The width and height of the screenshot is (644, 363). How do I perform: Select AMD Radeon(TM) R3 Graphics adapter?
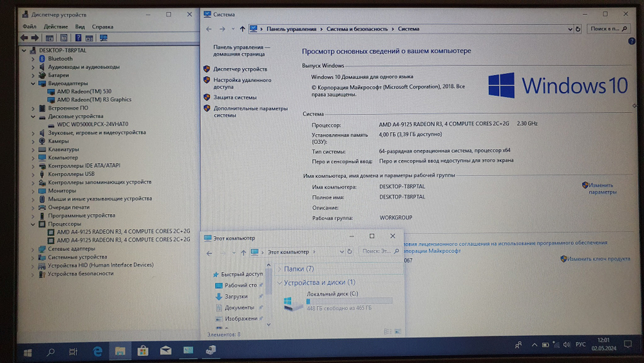click(94, 99)
